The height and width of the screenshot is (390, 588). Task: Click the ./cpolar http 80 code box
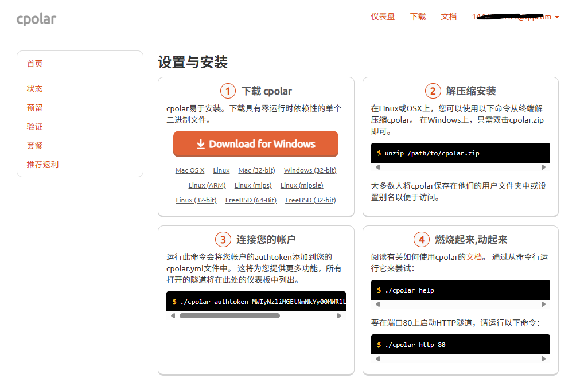(x=461, y=344)
